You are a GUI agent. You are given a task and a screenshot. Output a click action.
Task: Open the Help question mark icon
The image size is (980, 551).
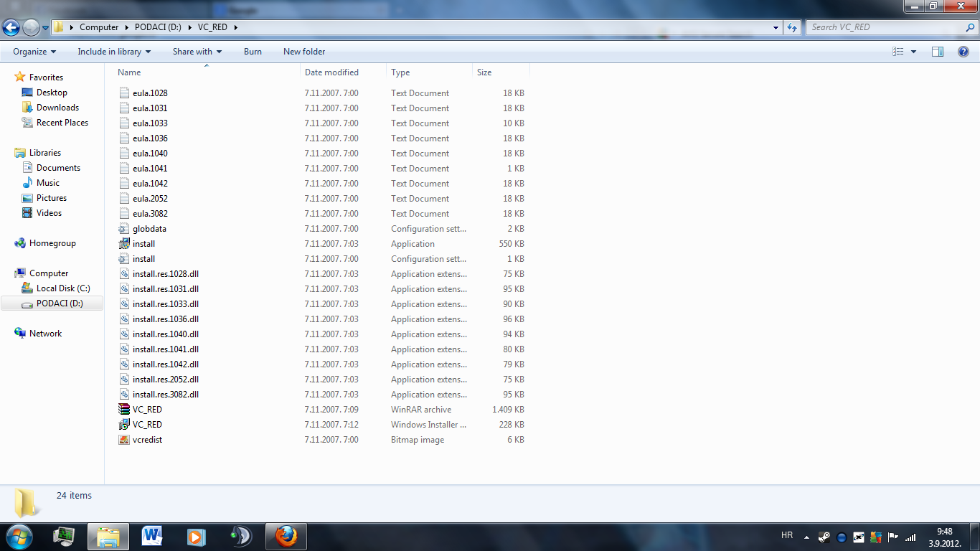tap(963, 52)
